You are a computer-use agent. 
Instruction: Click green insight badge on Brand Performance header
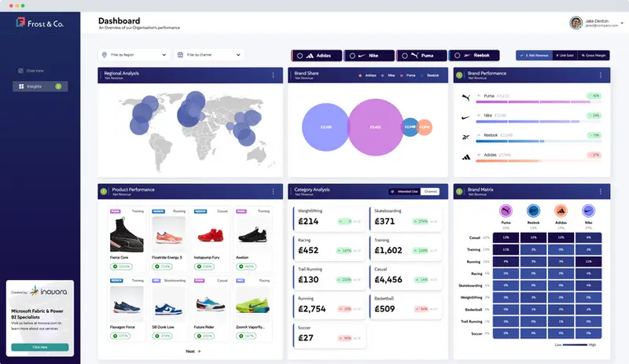coord(460,75)
